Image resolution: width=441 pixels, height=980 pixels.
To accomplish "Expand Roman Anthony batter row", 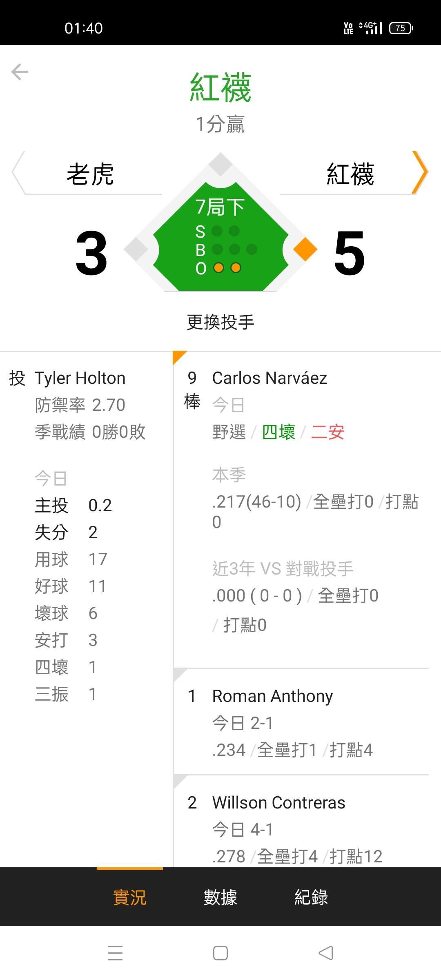I will coord(272,696).
